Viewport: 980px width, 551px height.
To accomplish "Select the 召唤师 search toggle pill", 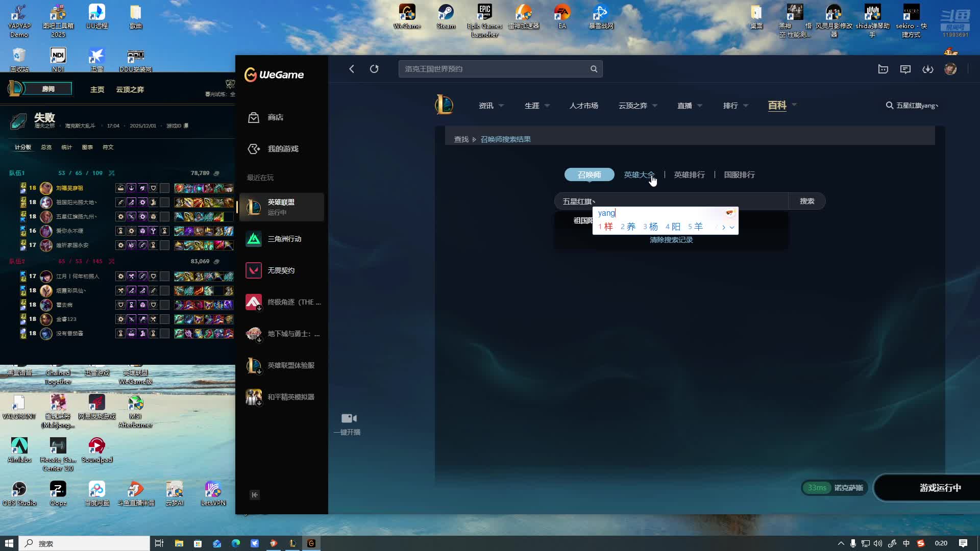I will pos(589,174).
